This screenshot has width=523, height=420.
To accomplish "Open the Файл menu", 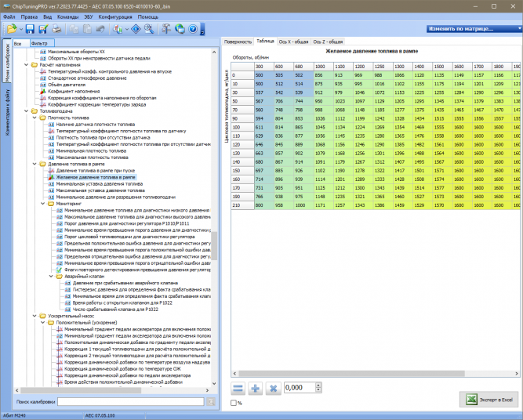I will (x=9, y=16).
